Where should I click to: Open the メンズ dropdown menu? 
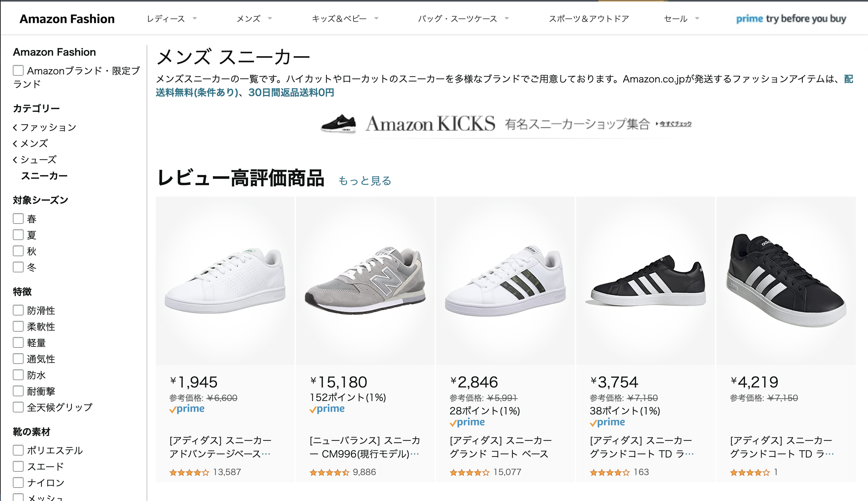249,19
